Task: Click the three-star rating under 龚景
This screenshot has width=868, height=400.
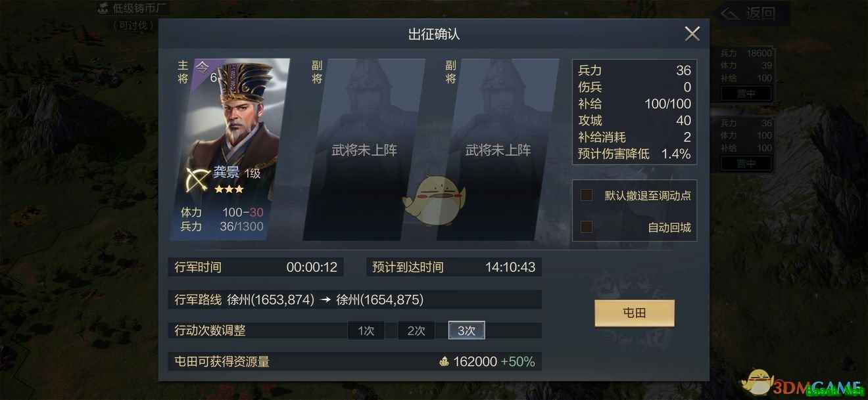Action: pos(228,189)
